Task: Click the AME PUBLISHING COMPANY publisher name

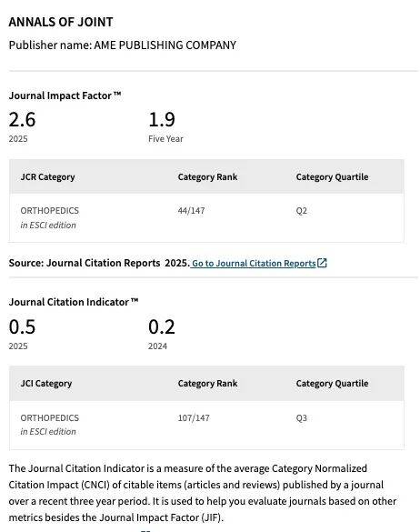Action: (x=165, y=45)
